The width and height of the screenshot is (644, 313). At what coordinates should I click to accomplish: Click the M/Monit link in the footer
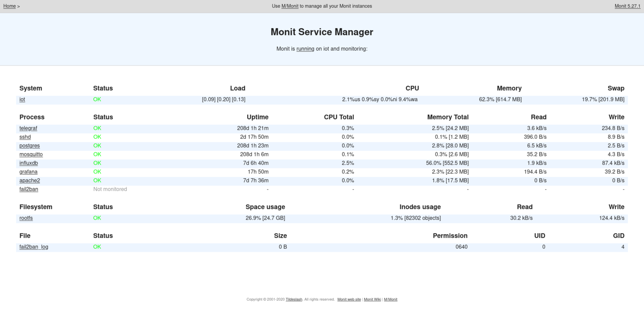pos(390,299)
